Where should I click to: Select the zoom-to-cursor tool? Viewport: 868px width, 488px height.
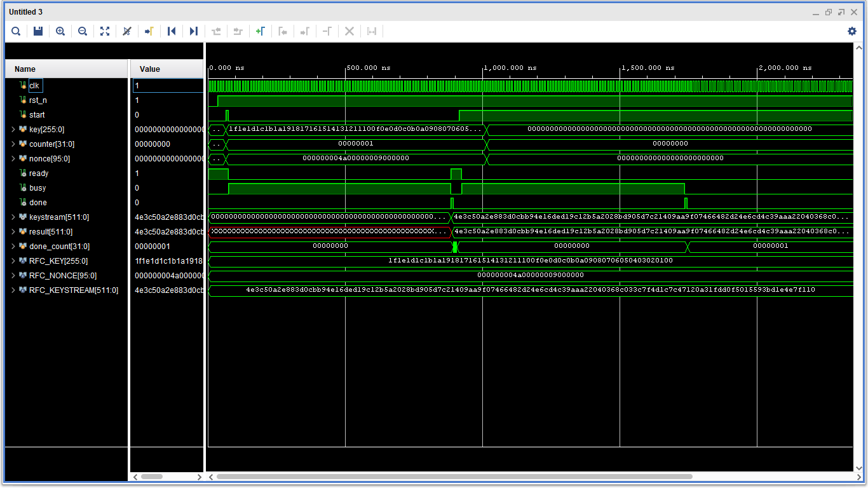127,31
